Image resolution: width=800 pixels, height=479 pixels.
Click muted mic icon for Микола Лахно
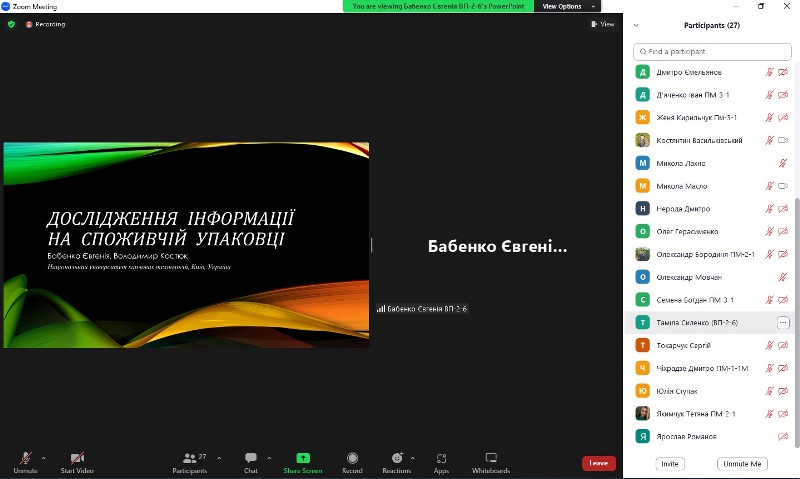(x=783, y=163)
